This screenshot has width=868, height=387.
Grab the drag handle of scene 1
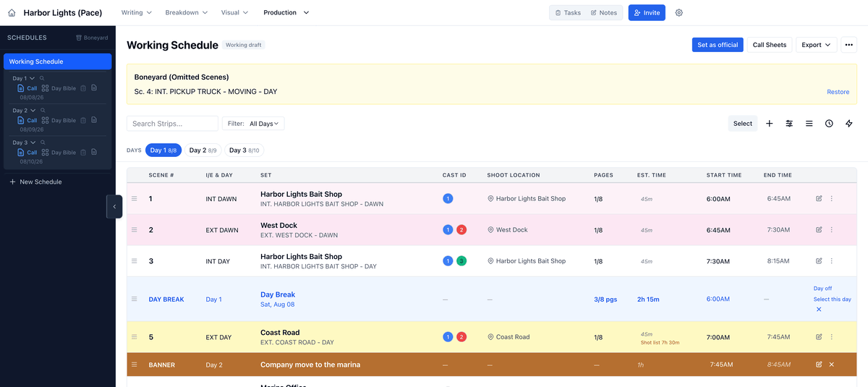134,198
